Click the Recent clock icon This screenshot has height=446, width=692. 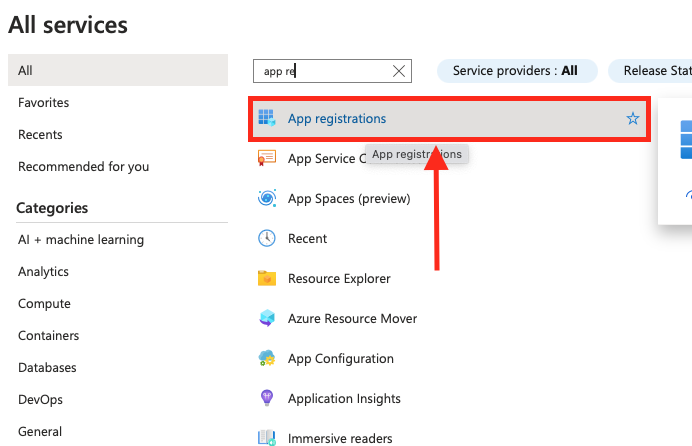point(267,238)
